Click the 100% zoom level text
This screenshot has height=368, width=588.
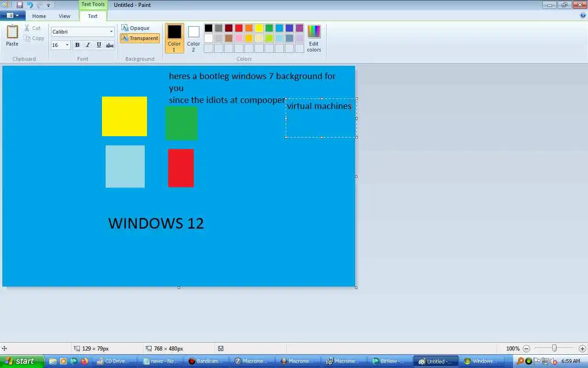point(513,349)
